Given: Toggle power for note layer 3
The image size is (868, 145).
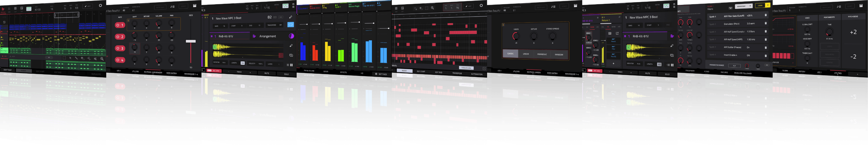Looking at the screenshot, I should click(x=120, y=48).
